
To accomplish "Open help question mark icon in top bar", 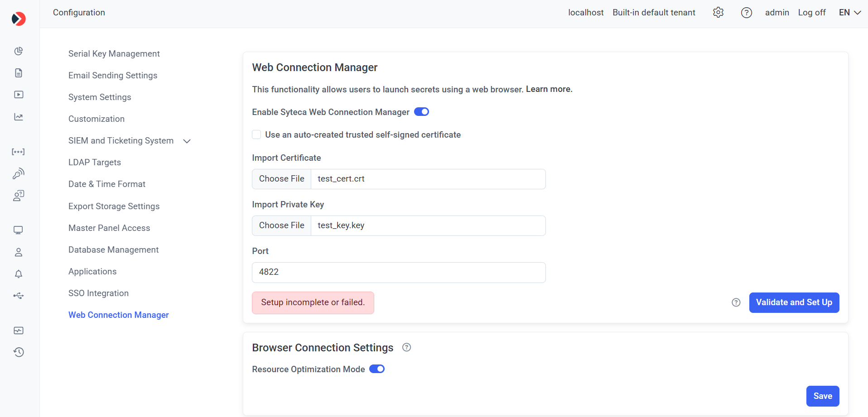I will point(746,13).
